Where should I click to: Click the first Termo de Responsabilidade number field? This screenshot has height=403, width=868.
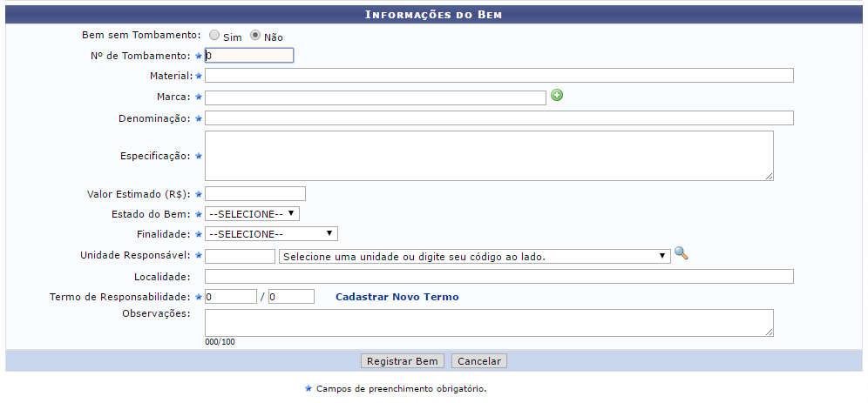(x=230, y=296)
